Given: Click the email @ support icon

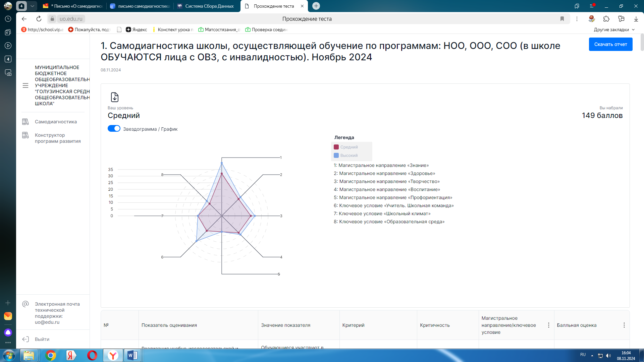Looking at the screenshot, I should point(25,304).
